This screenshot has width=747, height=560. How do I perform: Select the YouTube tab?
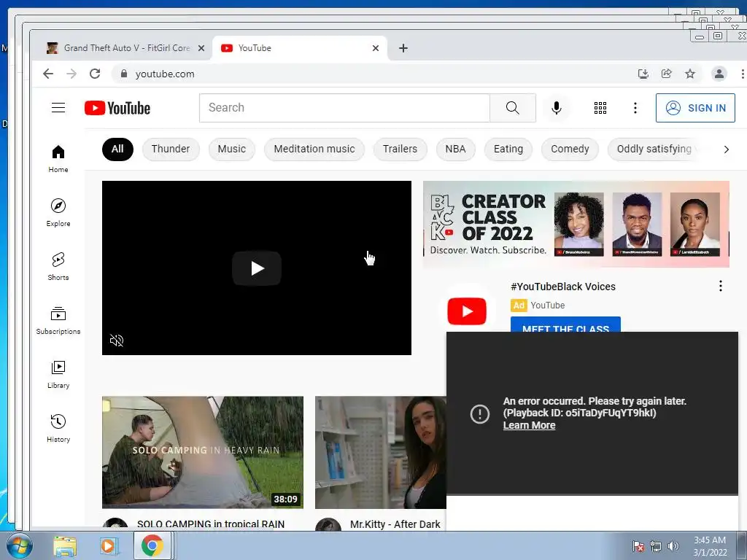tap(300, 48)
